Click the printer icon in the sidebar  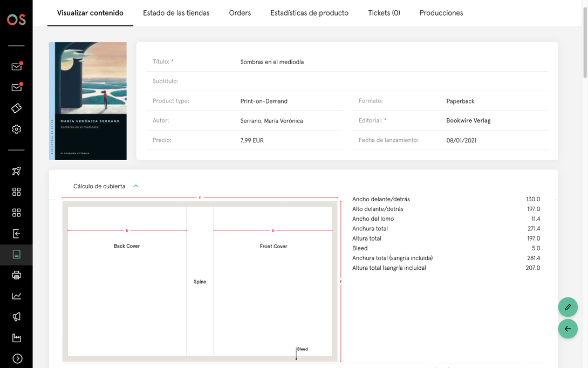coord(16,275)
